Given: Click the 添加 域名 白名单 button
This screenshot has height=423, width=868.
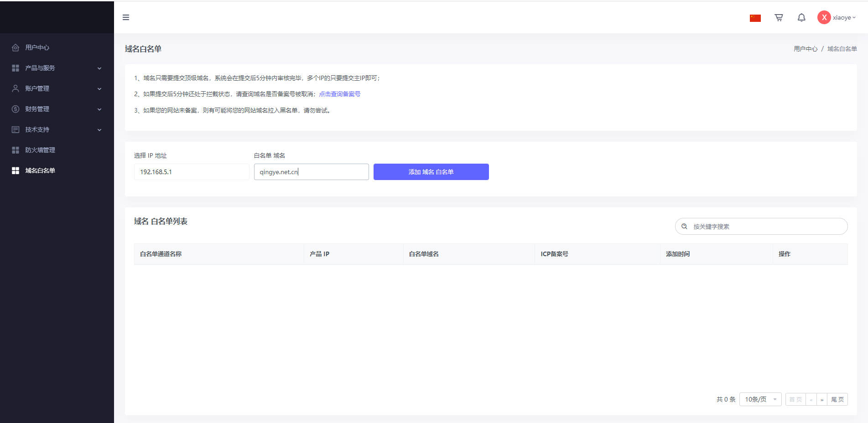Looking at the screenshot, I should point(431,172).
